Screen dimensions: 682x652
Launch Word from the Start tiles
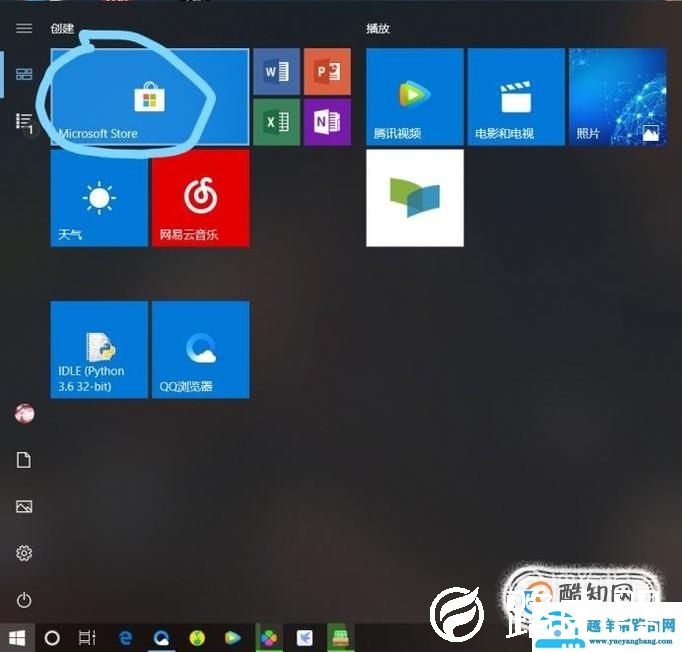click(x=277, y=71)
